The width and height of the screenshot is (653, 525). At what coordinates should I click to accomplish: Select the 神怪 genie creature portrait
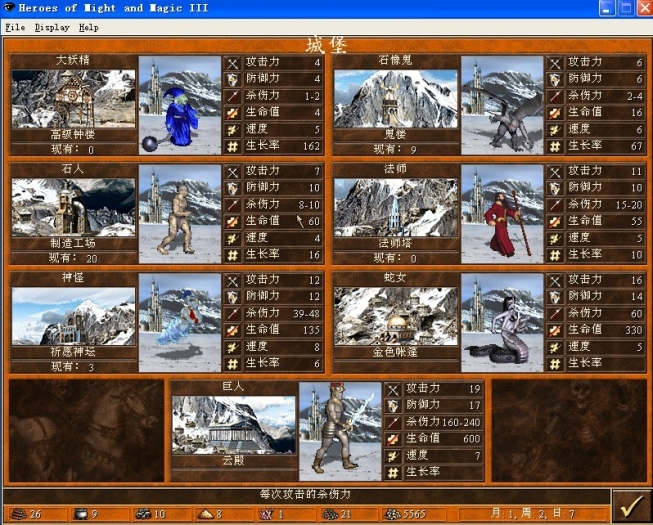click(x=179, y=323)
